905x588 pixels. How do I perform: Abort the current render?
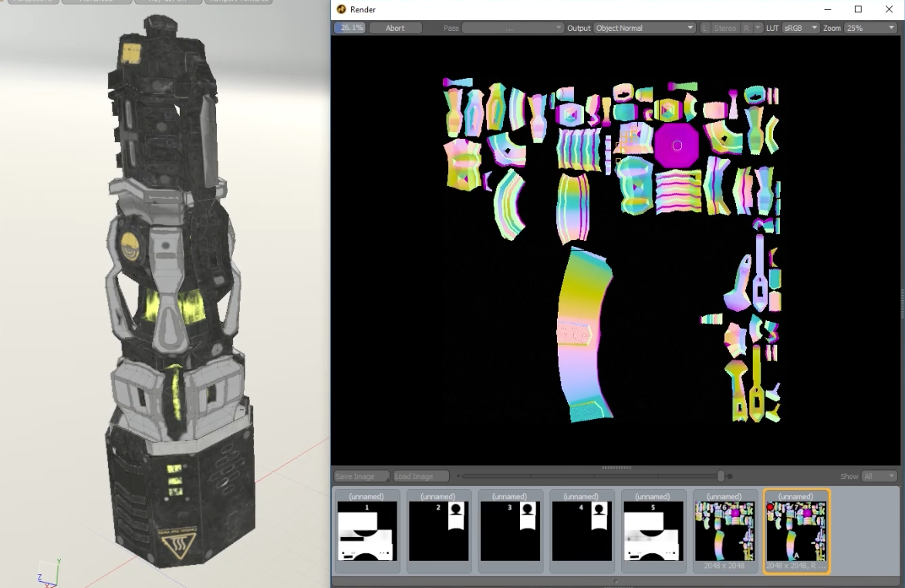(x=395, y=27)
